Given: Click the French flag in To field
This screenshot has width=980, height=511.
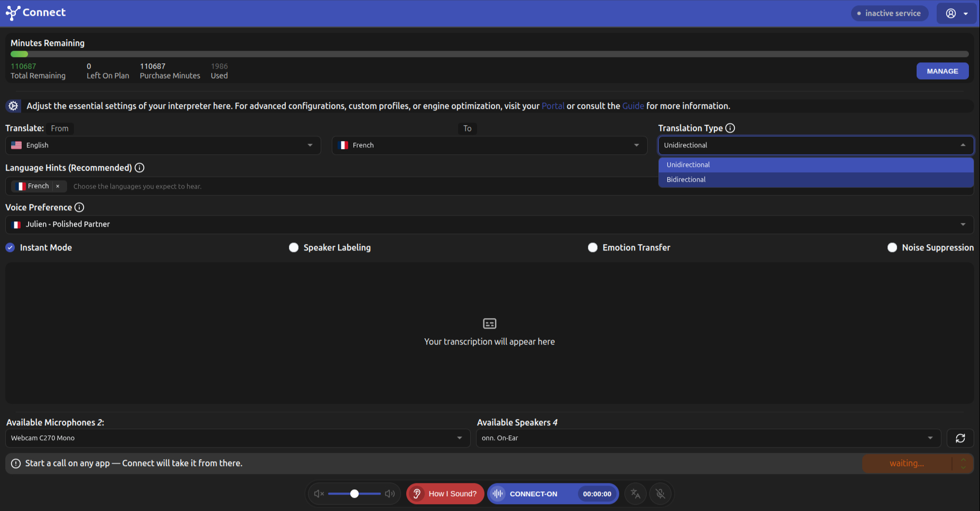Looking at the screenshot, I should [x=343, y=145].
